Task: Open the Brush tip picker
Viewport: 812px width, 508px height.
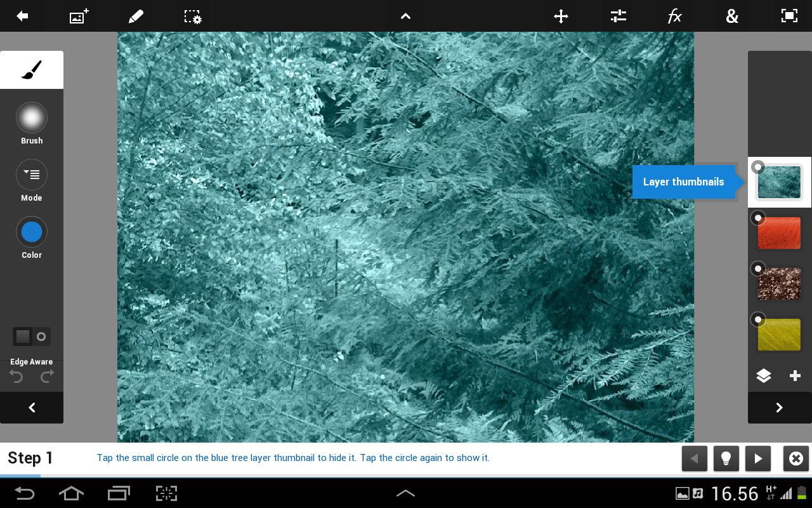Action: point(32,117)
